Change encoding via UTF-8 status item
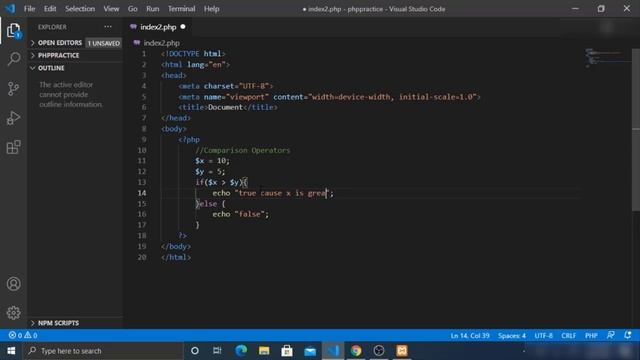Image resolution: width=640 pixels, height=360 pixels. tap(544, 336)
